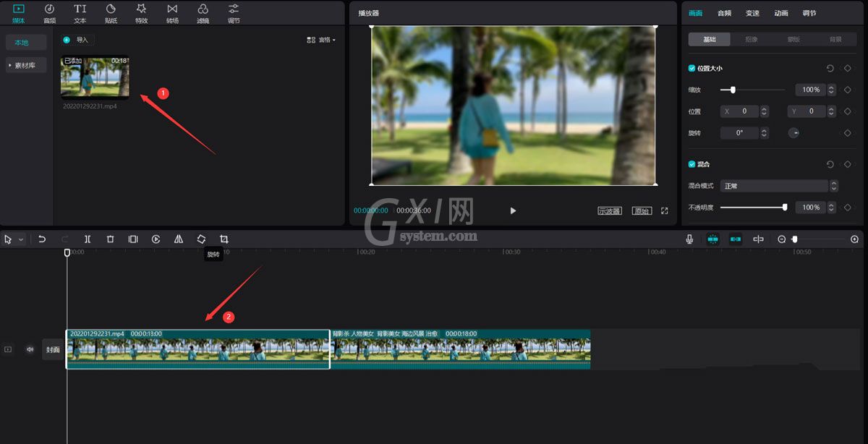
Task: Open the 媒体 (Media) panel
Action: tap(18, 13)
